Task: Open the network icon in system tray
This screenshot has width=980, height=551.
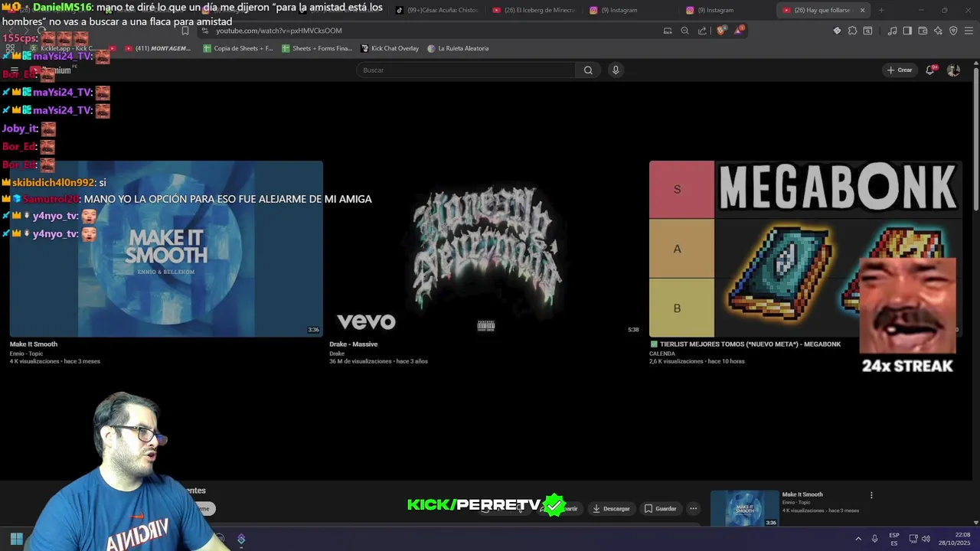Action: pos(913,539)
